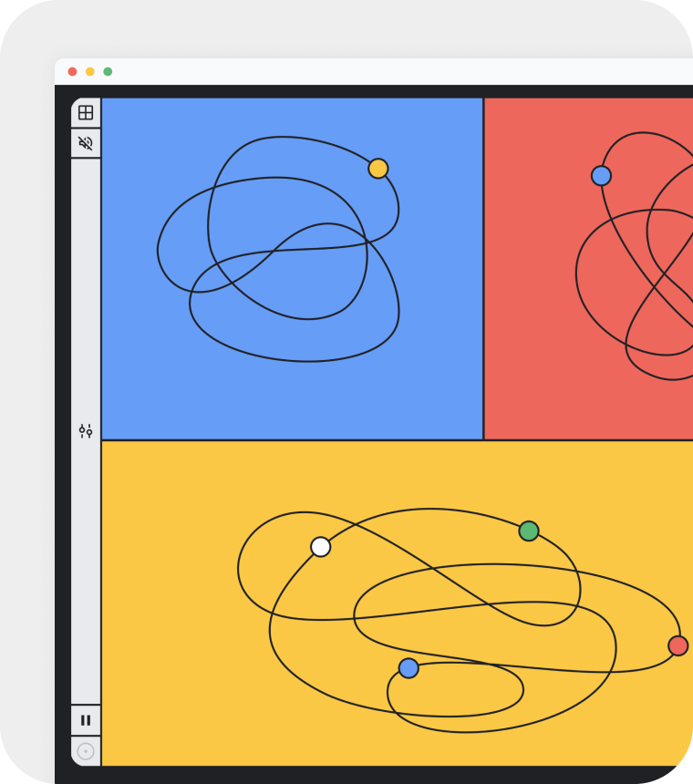Click the record circle icon in sidebar
Screen dimensions: 693x784
(86, 751)
